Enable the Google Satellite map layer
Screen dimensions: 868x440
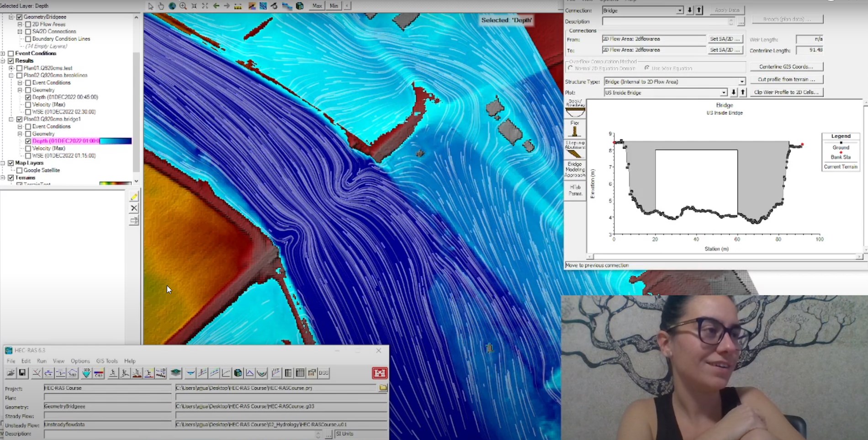[19, 170]
